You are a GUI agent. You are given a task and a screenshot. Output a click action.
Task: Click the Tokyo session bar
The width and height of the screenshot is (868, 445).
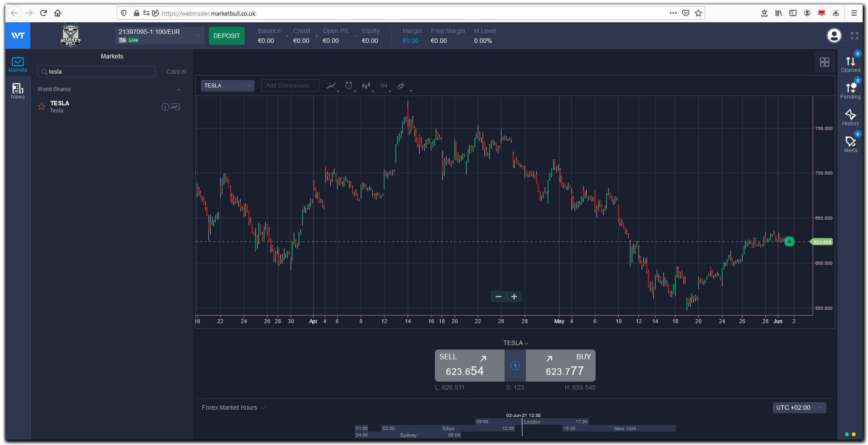(x=448, y=428)
